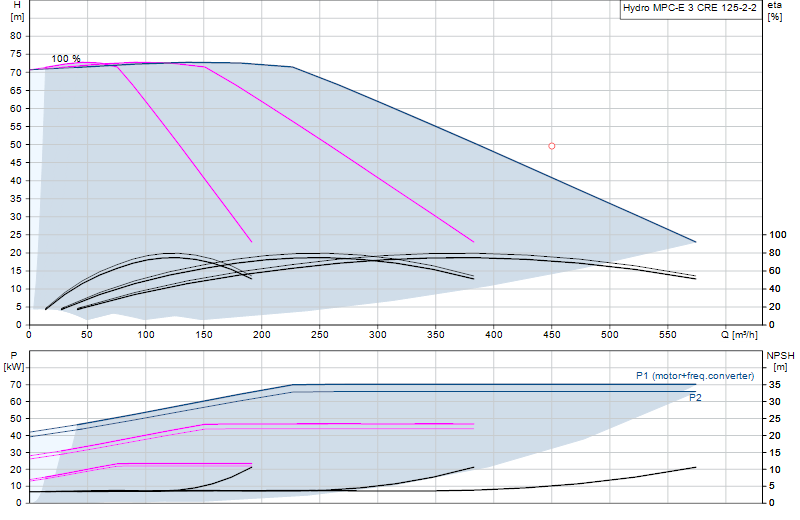
Task: Select the 300 tick on the flow axis
Action: (378, 335)
